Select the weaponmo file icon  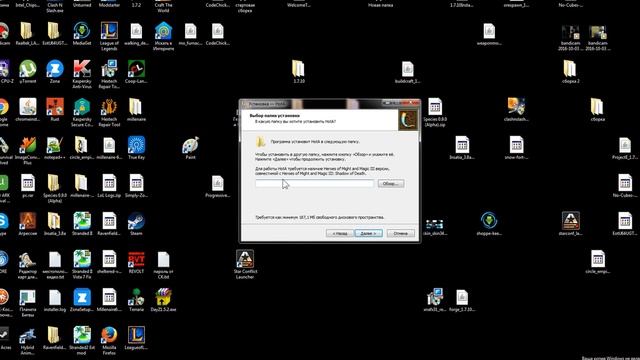[489, 34]
